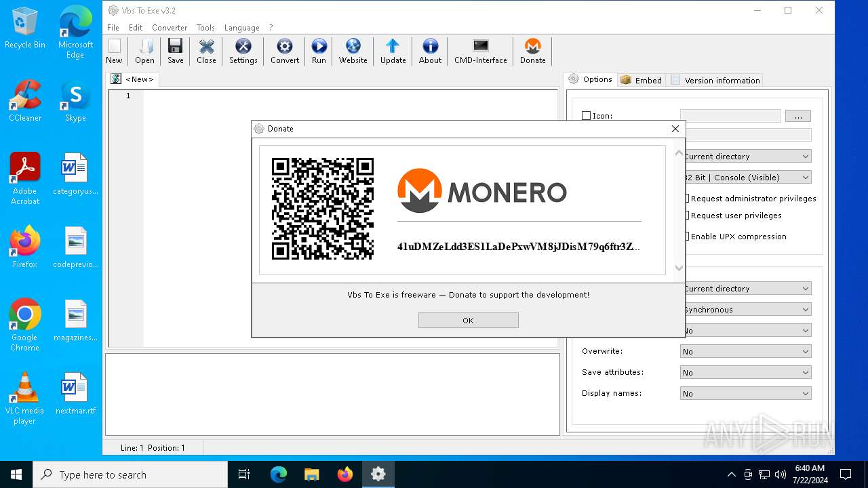This screenshot has height=488, width=868.
Task: Show the About information icon
Action: click(430, 52)
